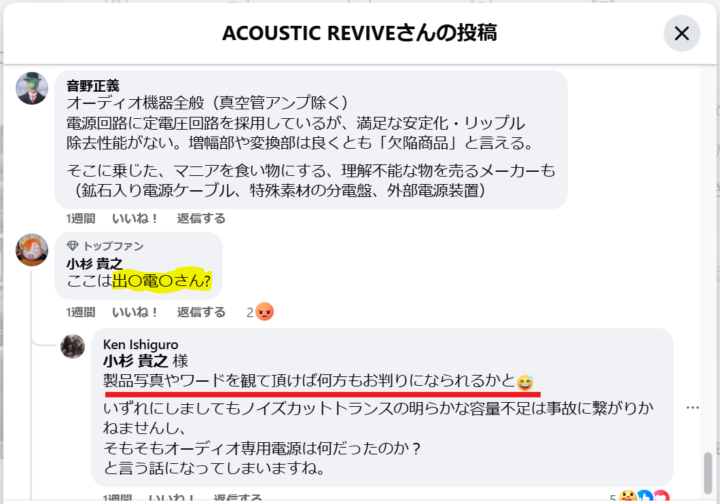Click 1週間 timestamp under 小杉 貴之's comment

coord(81,312)
